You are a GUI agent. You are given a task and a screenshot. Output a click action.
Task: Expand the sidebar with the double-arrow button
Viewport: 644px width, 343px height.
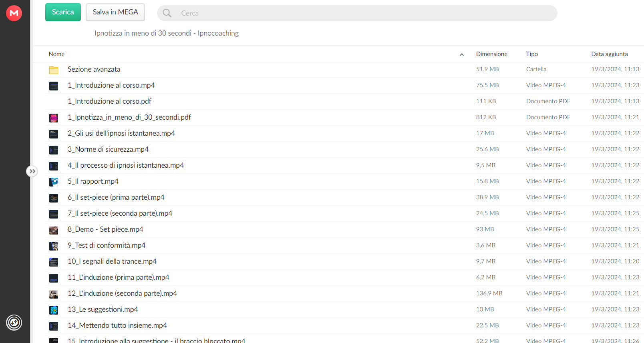click(32, 171)
